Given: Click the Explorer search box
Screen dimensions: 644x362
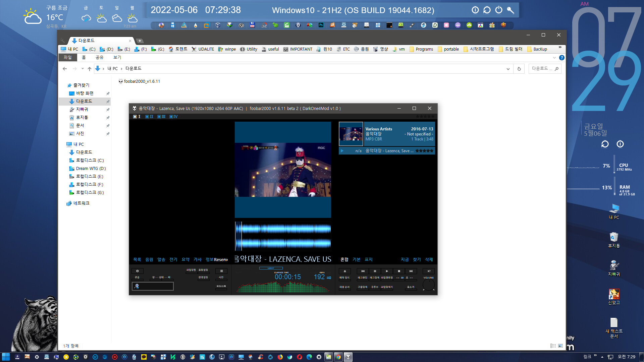Looking at the screenshot, I should tap(545, 69).
